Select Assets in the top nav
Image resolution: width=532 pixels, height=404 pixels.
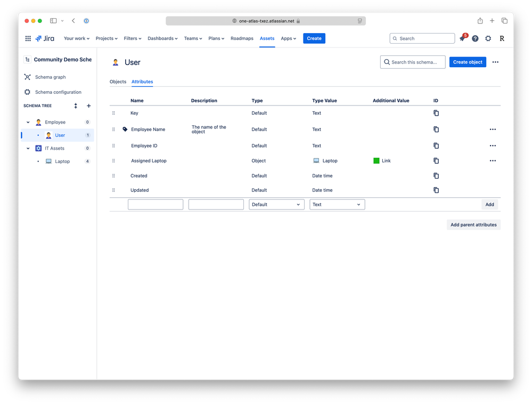click(267, 38)
